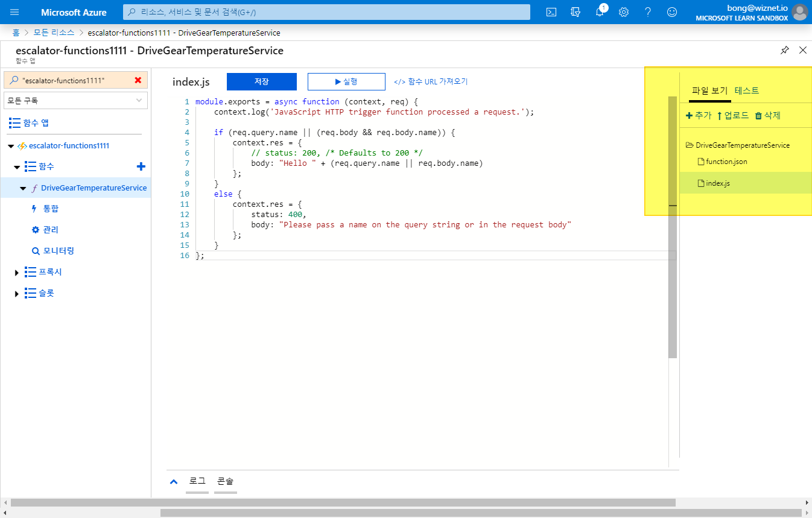This screenshot has height=518, width=812.
Task: Click the 업로드 upload button
Action: [732, 115]
